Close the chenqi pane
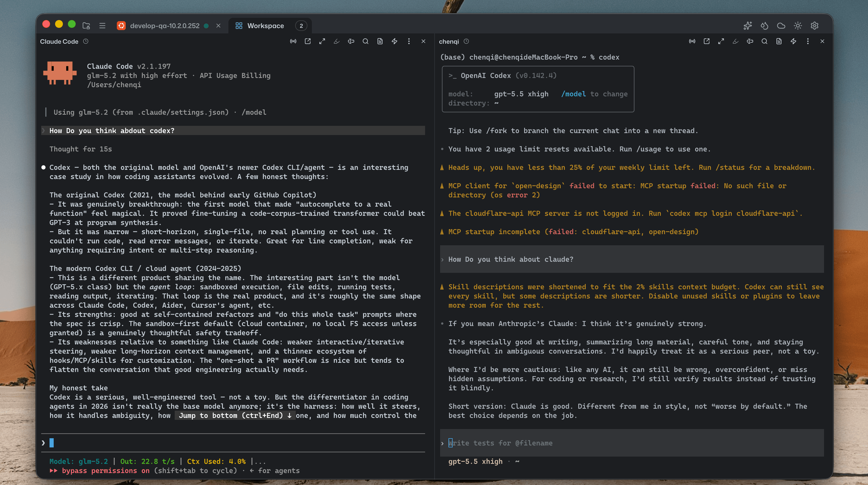The image size is (868, 485). coord(822,41)
